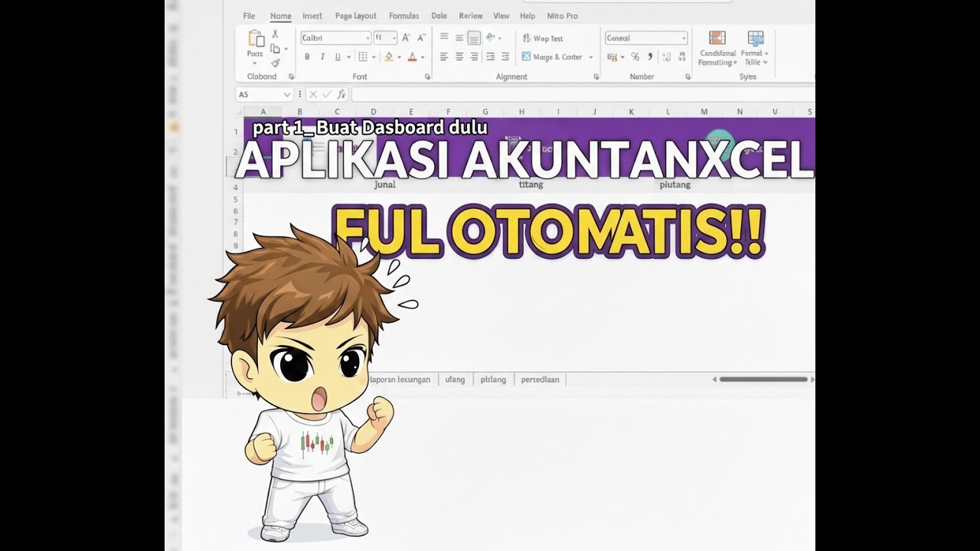Open the font name Calibri dropdown
Image resolution: width=980 pixels, height=551 pixels.
[367, 37]
